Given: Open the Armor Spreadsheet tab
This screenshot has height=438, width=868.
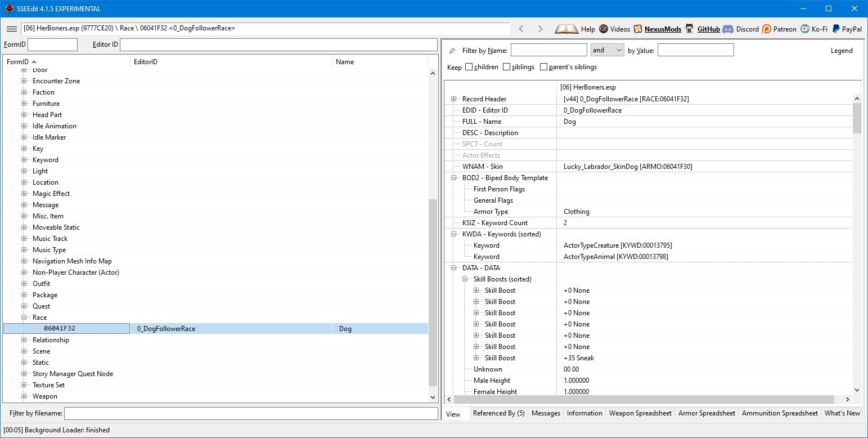Looking at the screenshot, I should 707,413.
